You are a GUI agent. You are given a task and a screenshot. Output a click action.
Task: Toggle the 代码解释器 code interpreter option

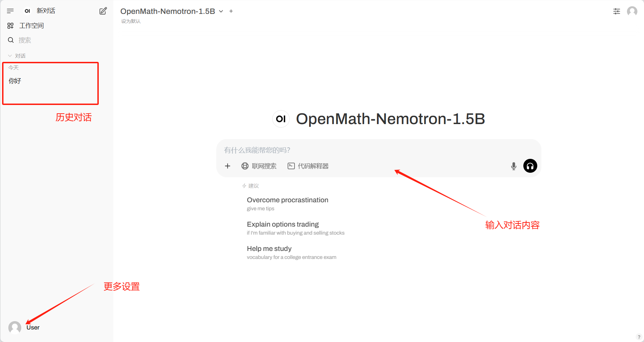[308, 166]
